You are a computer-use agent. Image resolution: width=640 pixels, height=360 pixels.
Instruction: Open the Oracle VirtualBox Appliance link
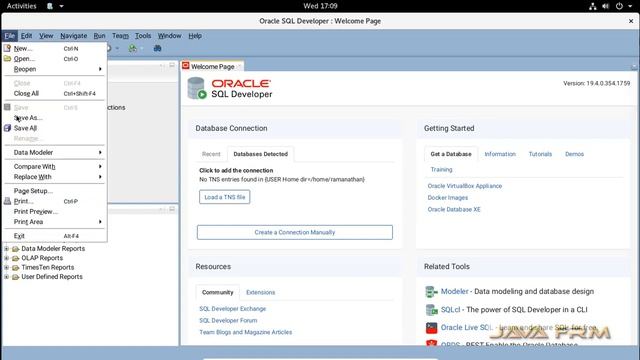(464, 186)
